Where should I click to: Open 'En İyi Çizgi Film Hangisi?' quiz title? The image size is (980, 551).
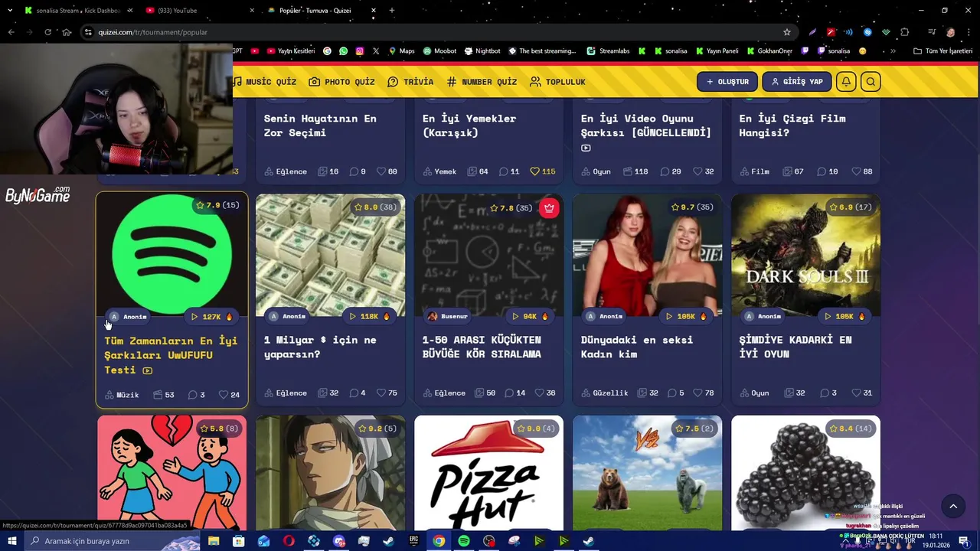click(x=792, y=126)
